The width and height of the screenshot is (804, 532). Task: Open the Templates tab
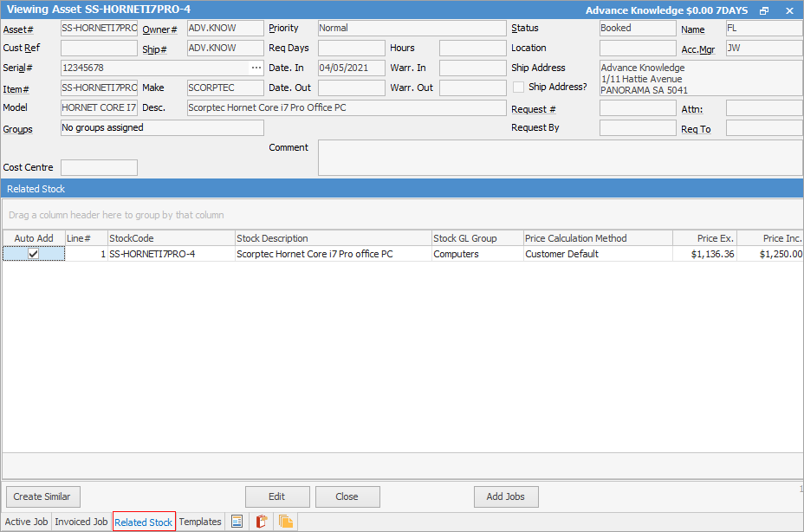tap(200, 522)
